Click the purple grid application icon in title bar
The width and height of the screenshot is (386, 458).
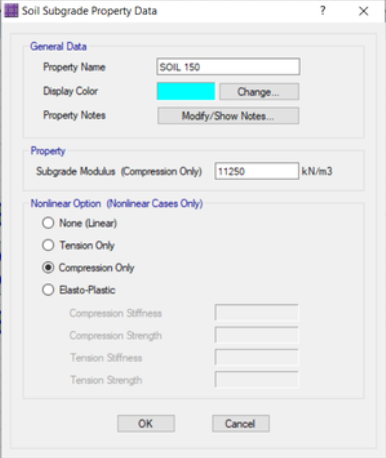click(11, 11)
